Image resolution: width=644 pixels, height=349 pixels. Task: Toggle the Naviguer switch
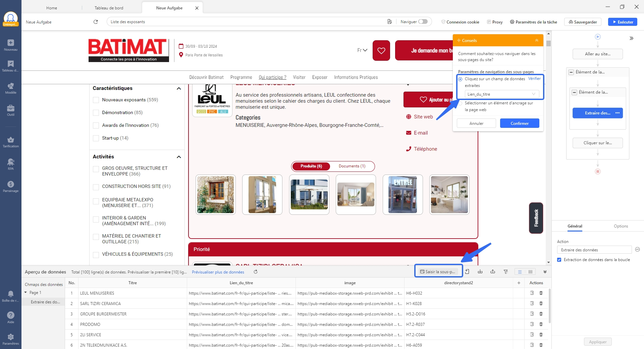tap(423, 22)
